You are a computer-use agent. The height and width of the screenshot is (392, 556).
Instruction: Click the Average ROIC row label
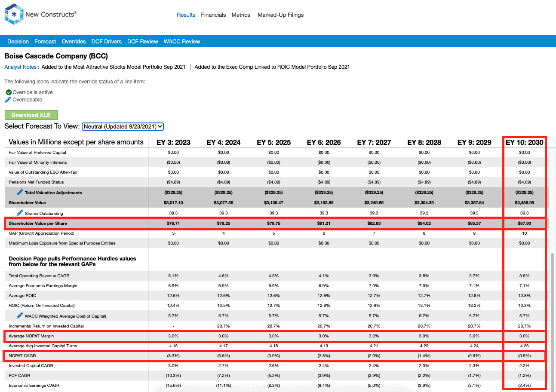pyautogui.click(x=22, y=295)
